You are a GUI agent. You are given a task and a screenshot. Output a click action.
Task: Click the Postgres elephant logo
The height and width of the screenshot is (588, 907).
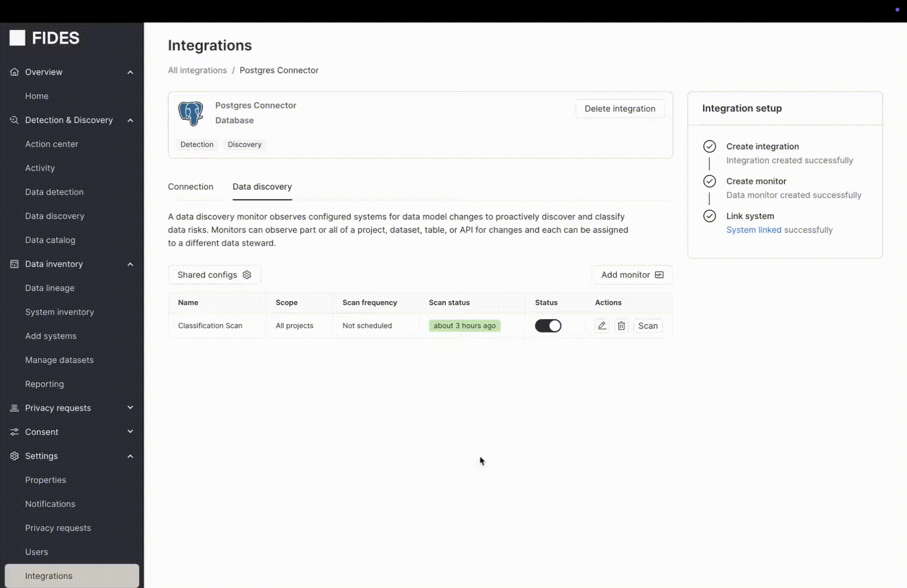click(190, 113)
